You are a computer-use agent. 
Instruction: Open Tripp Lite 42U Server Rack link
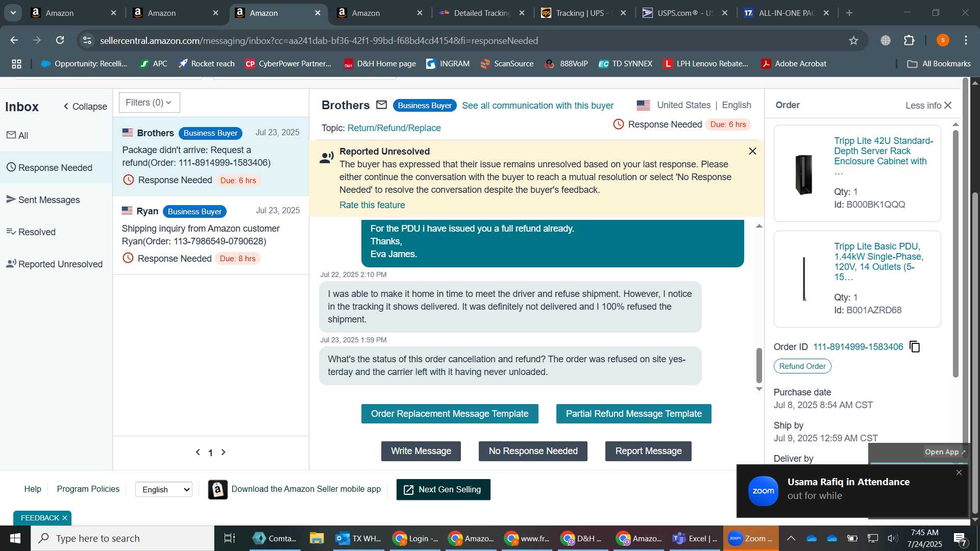click(x=884, y=151)
